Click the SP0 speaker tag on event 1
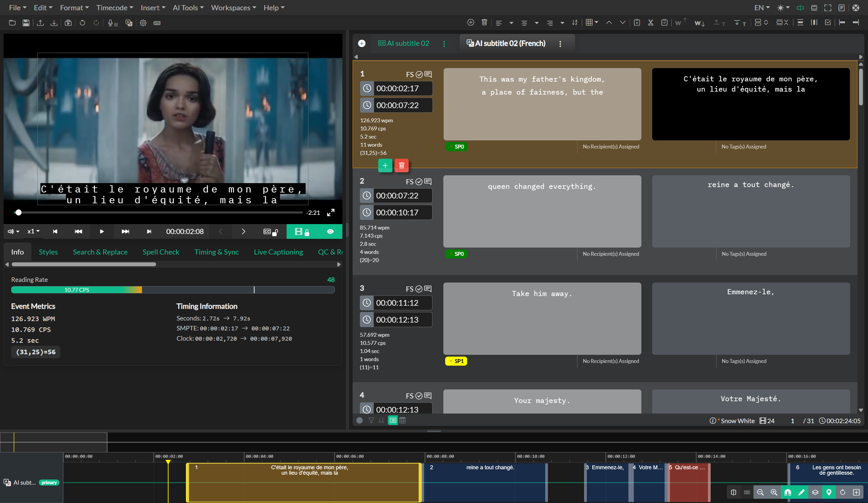This screenshot has height=503, width=868. pyautogui.click(x=456, y=147)
